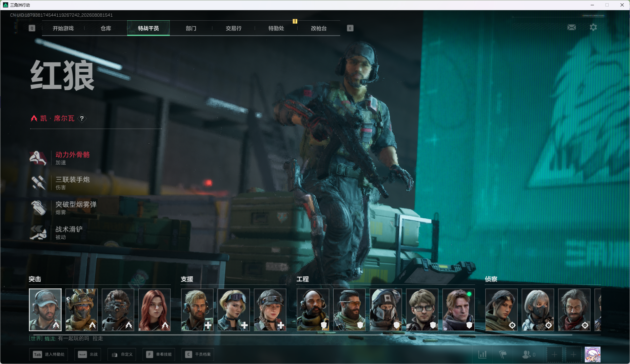
Task: Open the 干员档案 button
Action: click(198, 355)
